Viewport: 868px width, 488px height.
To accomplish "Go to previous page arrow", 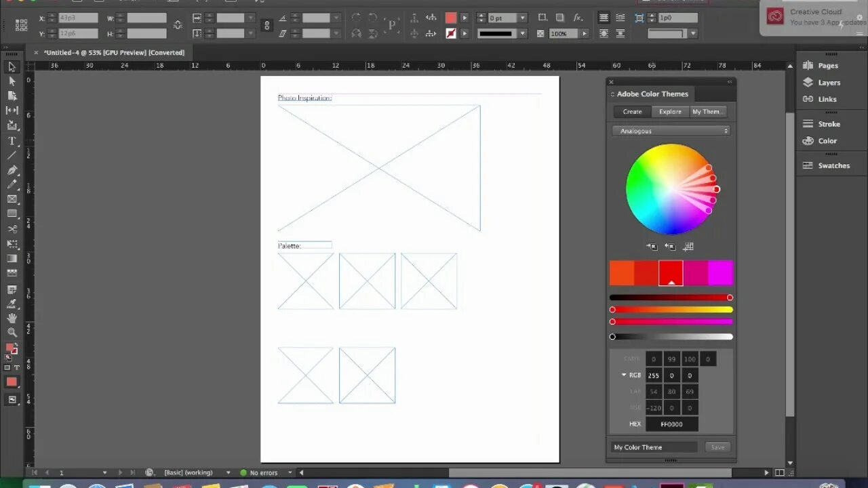I will [47, 472].
